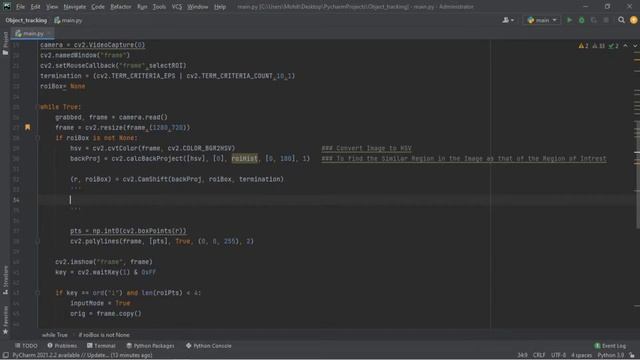Viewport: 640px width, 360px height.
Task: Open the VCS menu
Action: [x=177, y=7]
